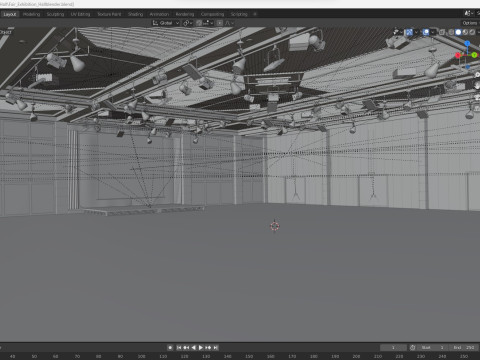Screen dimensions: 480x360
Task: Open the Texture Paint workspace tab
Action: 109,14
